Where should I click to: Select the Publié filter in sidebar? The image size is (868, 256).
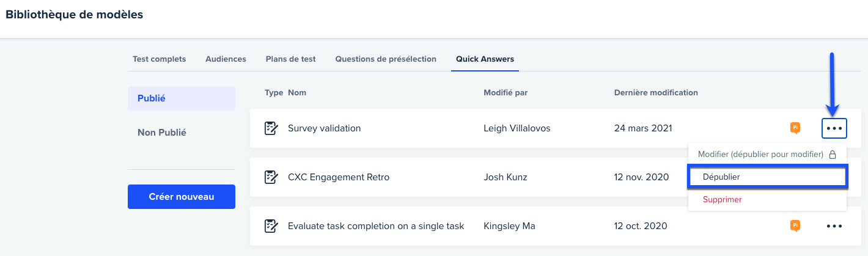[x=182, y=98]
